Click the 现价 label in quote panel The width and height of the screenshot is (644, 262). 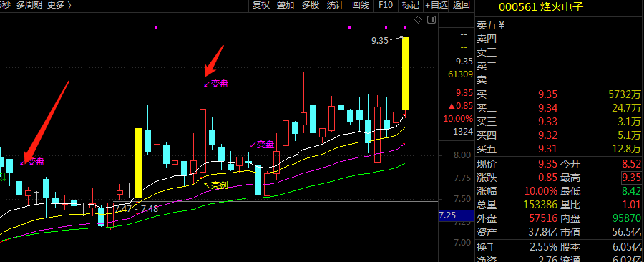487,164
